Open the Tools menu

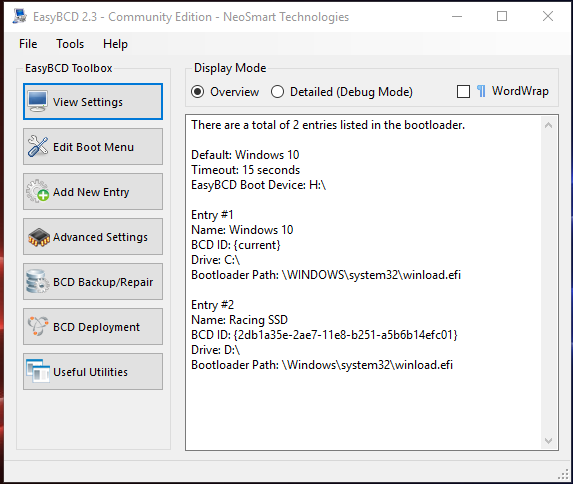click(70, 44)
